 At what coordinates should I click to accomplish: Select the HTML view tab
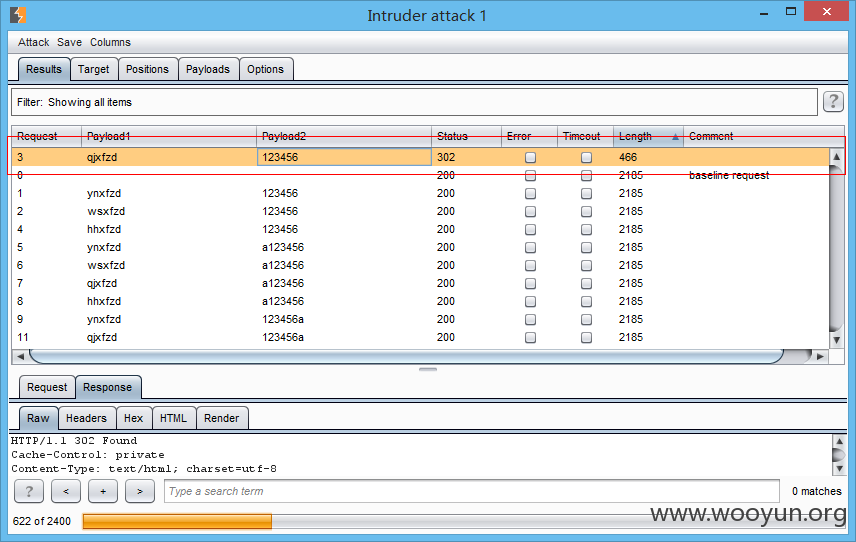coord(173,418)
